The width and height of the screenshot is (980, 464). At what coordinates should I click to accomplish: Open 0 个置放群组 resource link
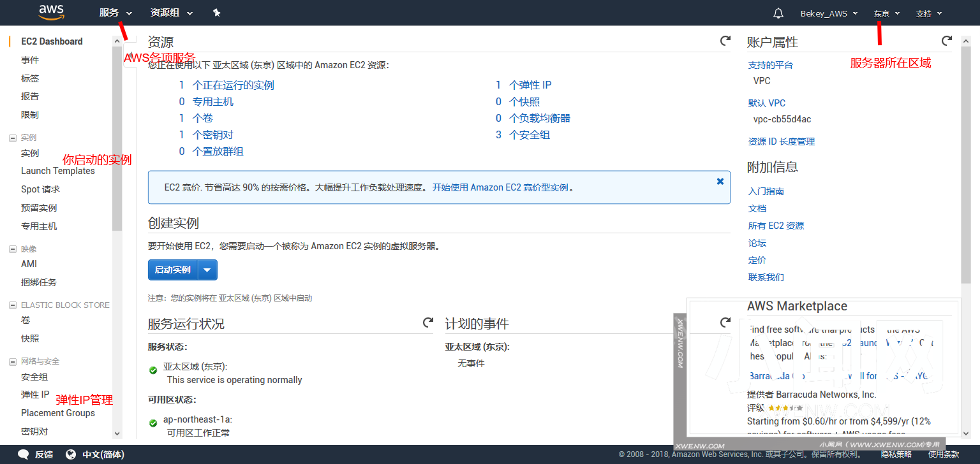(211, 151)
